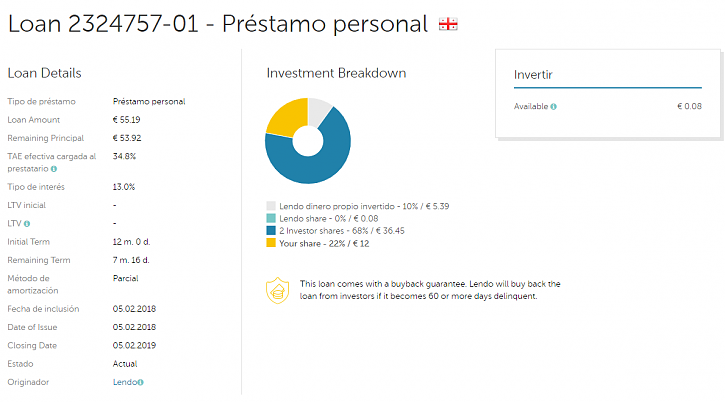Open info icon next to TAE efectiva label
The height and width of the screenshot is (402, 725).
point(54,169)
